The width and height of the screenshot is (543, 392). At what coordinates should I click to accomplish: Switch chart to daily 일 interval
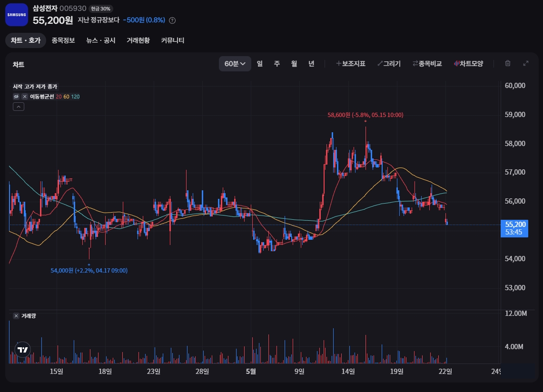[260, 64]
